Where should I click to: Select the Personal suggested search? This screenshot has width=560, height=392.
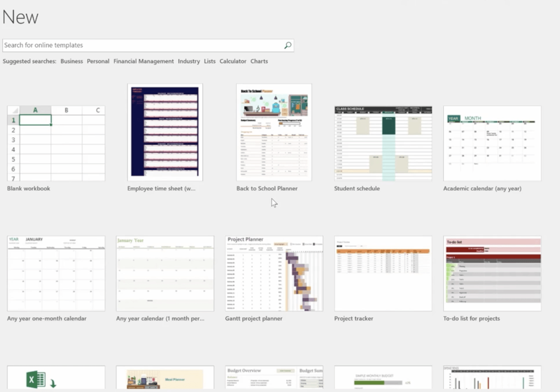[x=98, y=61]
